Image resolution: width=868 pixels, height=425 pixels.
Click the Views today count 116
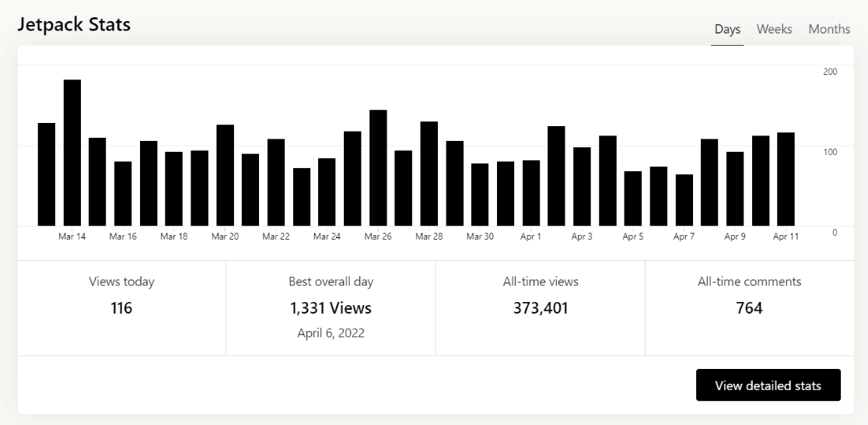point(121,308)
